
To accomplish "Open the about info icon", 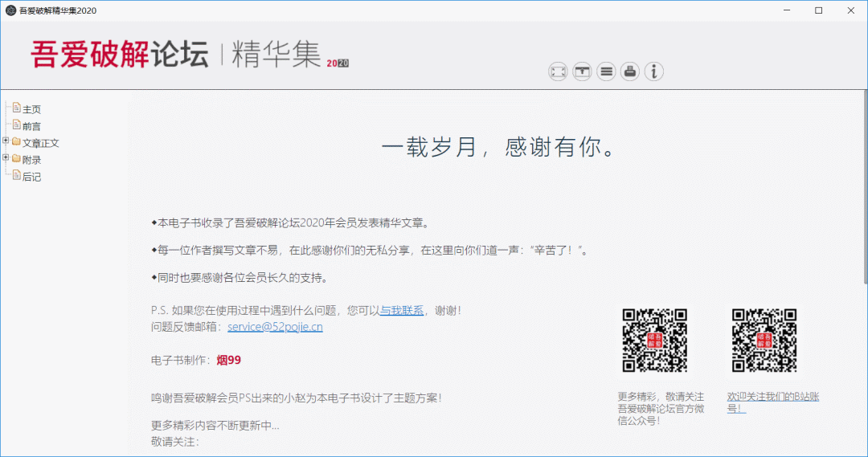I will 653,71.
